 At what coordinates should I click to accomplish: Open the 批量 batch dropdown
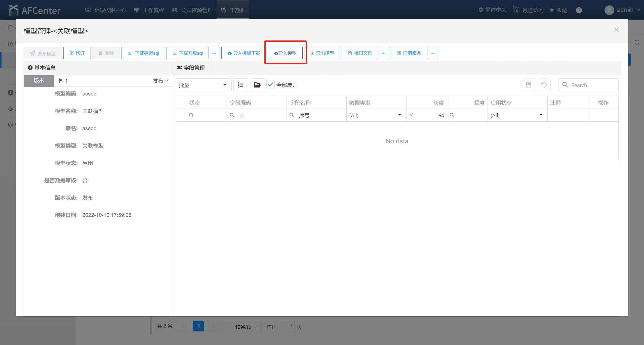(203, 85)
